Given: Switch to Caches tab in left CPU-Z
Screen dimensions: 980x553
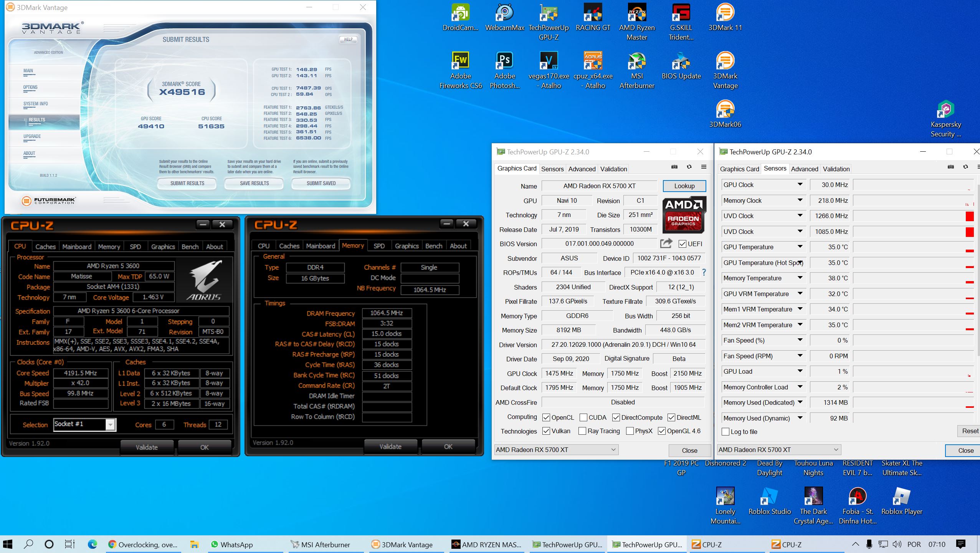Looking at the screenshot, I should [45, 247].
